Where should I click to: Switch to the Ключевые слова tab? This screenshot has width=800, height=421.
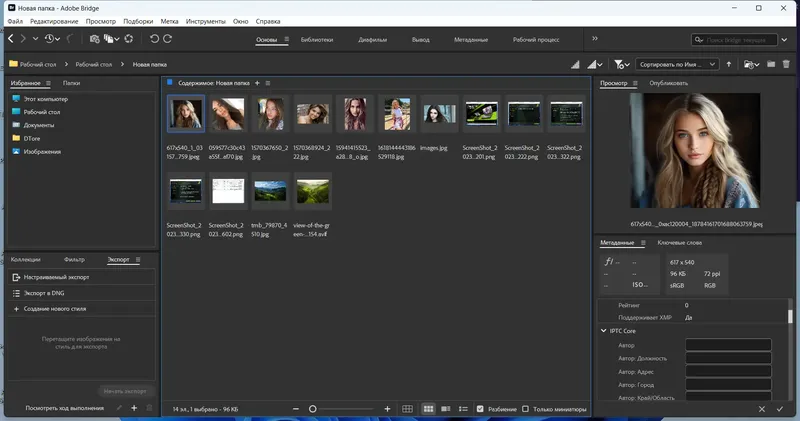coord(680,243)
